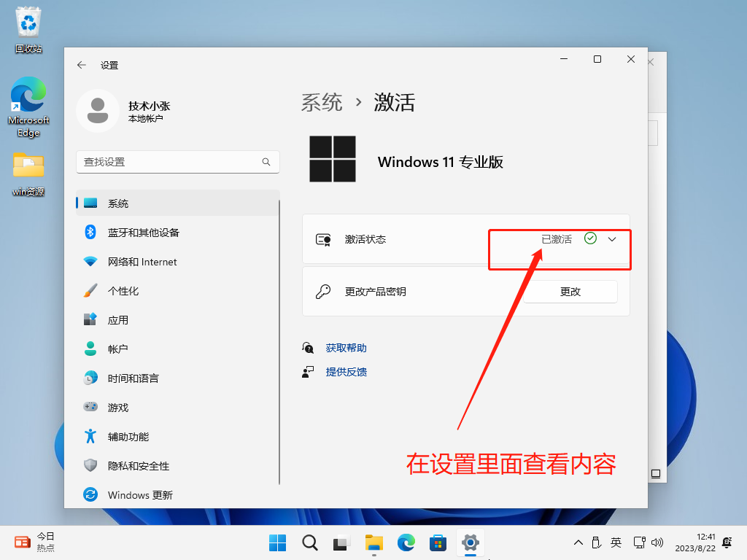Click the sidebar vertical scrollbar
The width and height of the screenshot is (747, 560).
(x=279, y=342)
